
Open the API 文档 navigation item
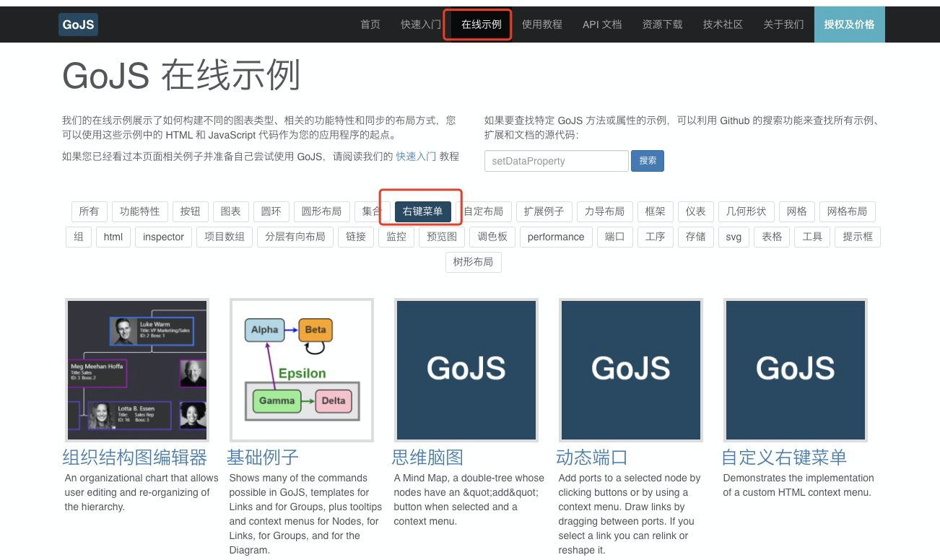pos(602,24)
